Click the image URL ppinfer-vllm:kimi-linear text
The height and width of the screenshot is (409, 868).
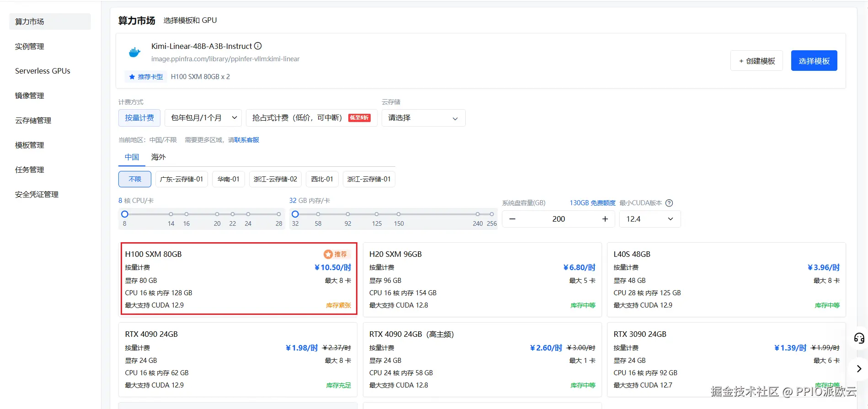pyautogui.click(x=225, y=59)
